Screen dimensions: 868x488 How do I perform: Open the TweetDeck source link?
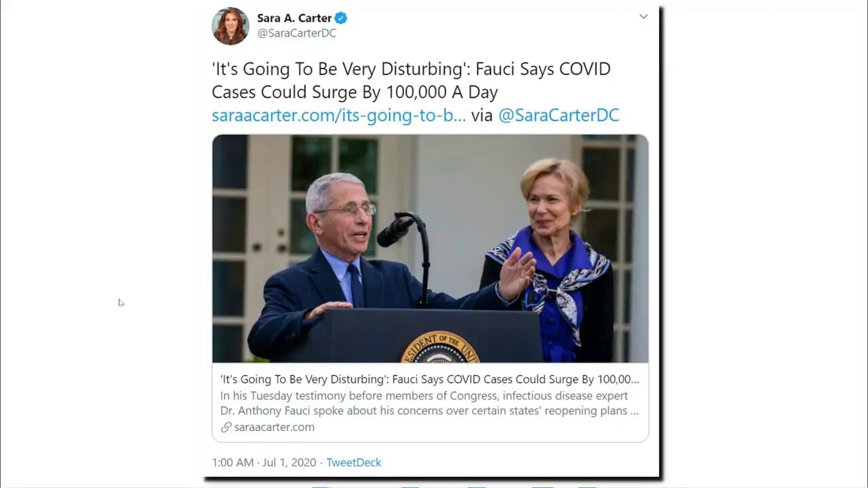click(x=354, y=462)
